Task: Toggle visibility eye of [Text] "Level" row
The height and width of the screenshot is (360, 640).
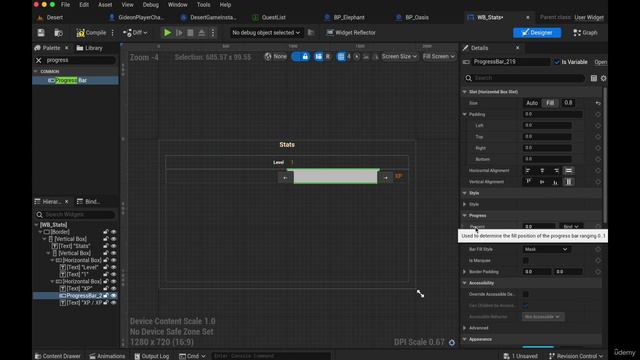Action: click(113, 267)
